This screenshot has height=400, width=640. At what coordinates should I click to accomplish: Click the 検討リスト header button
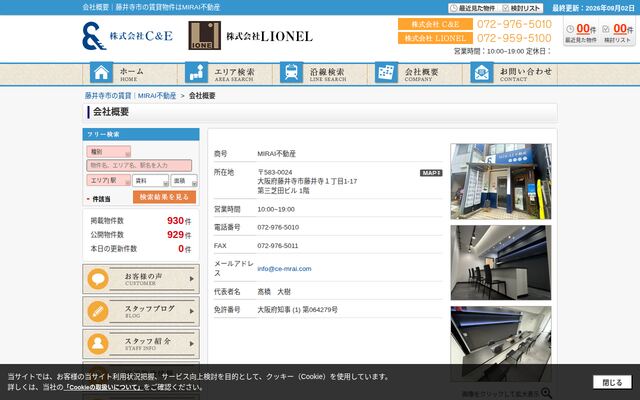coord(522,8)
